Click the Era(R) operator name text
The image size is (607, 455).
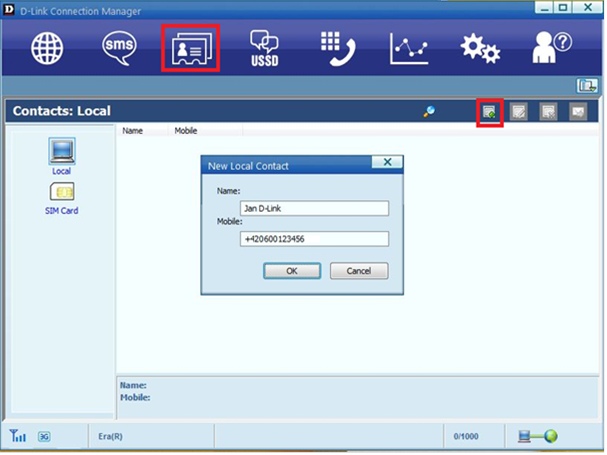coord(110,436)
